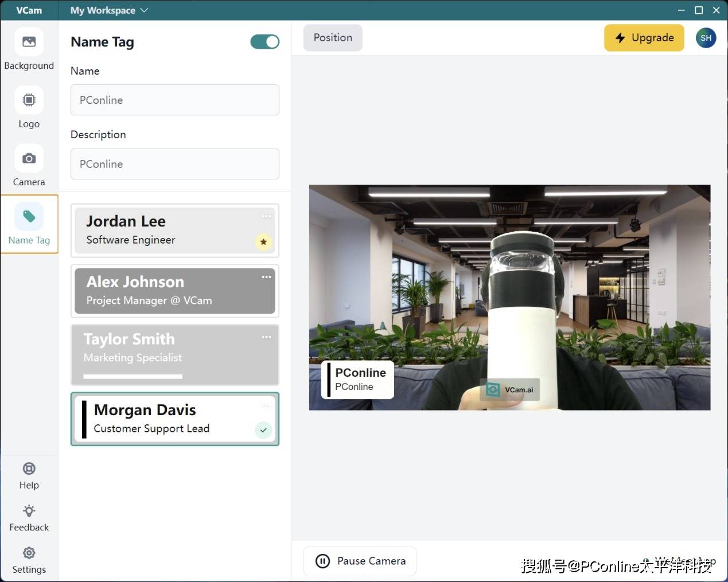Click the Name Tag sidebar icon
The height and width of the screenshot is (582, 728).
[29, 217]
